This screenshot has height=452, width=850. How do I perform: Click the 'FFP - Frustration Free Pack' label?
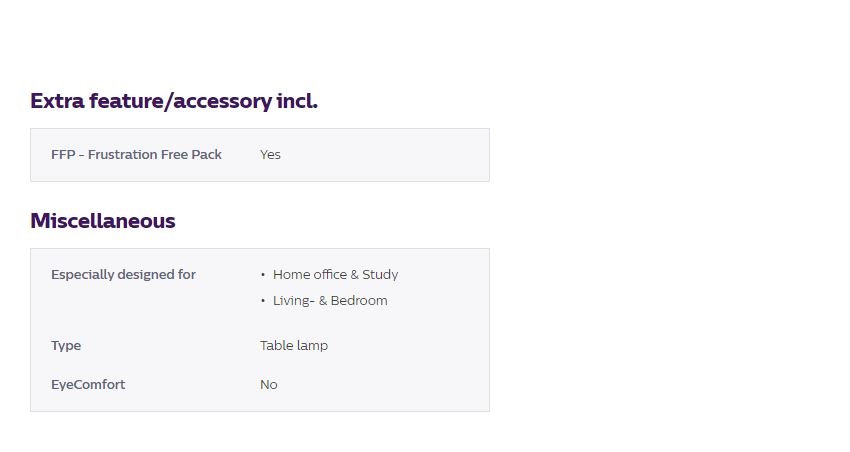click(x=136, y=155)
